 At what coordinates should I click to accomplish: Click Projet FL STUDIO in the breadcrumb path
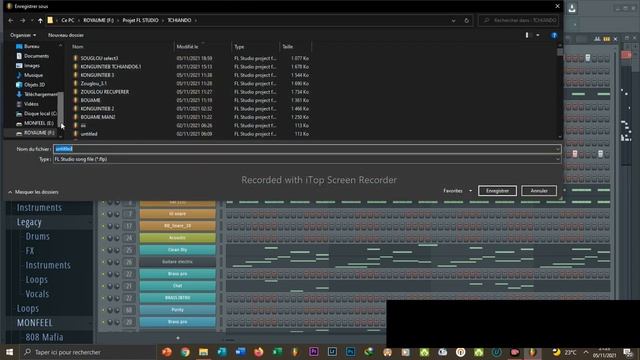point(140,20)
